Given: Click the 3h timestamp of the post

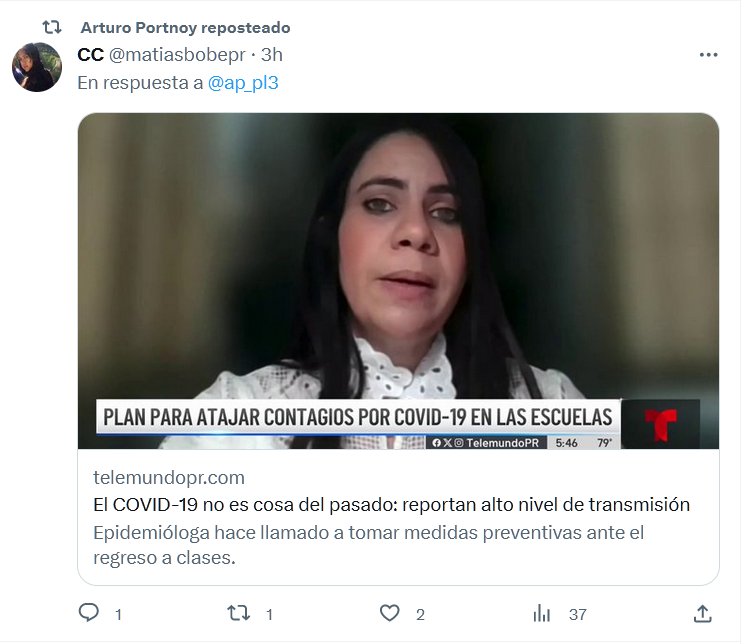Looking at the screenshot, I should pyautogui.click(x=271, y=55).
